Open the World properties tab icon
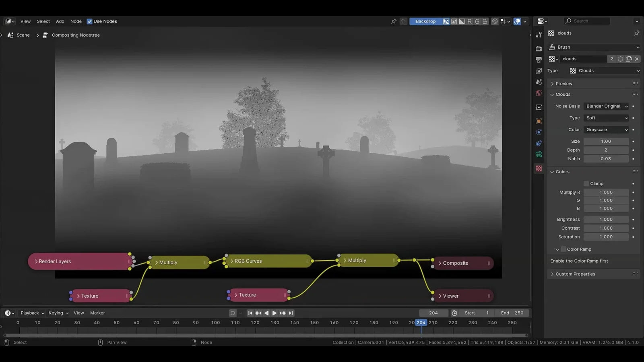The width and height of the screenshot is (644, 362). pos(539,93)
